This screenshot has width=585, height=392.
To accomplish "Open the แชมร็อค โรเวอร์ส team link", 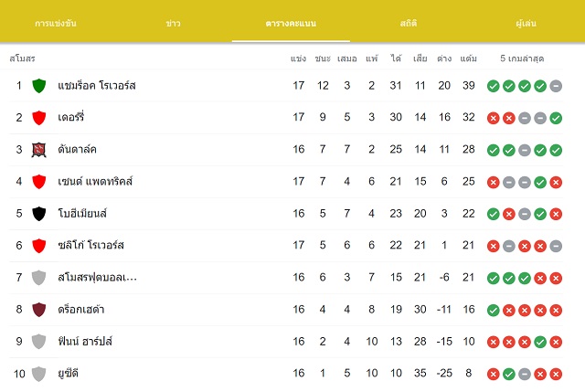I will 97,86.
